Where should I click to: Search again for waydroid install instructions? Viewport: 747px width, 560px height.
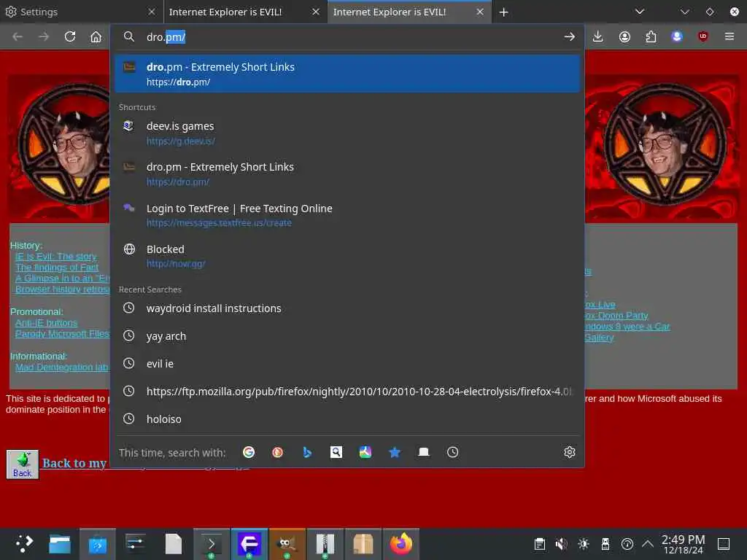(x=347, y=308)
